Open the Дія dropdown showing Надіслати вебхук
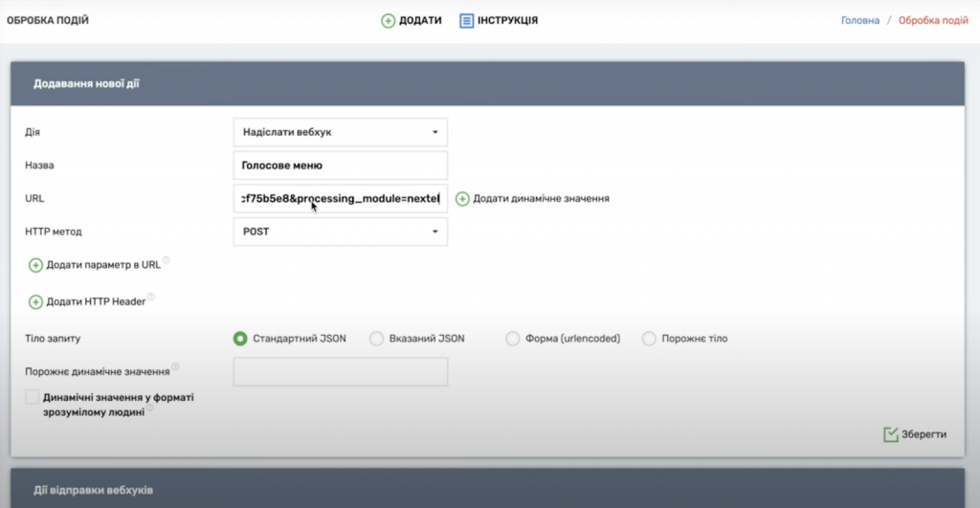Screen dimensions: 980x508 click(x=340, y=132)
